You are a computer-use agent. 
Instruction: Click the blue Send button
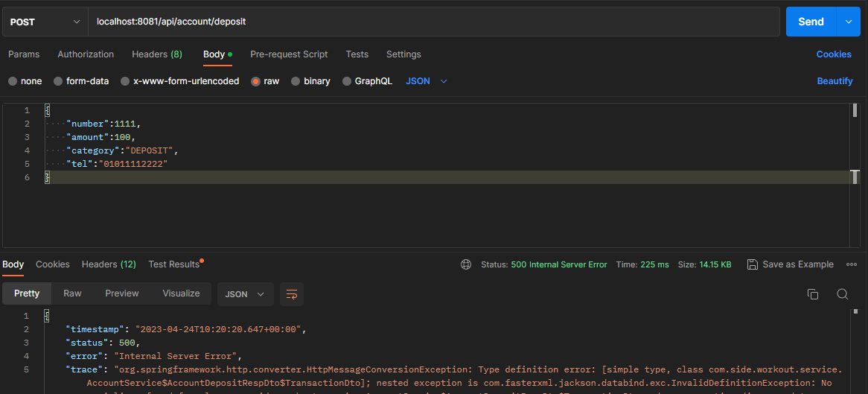pos(811,22)
